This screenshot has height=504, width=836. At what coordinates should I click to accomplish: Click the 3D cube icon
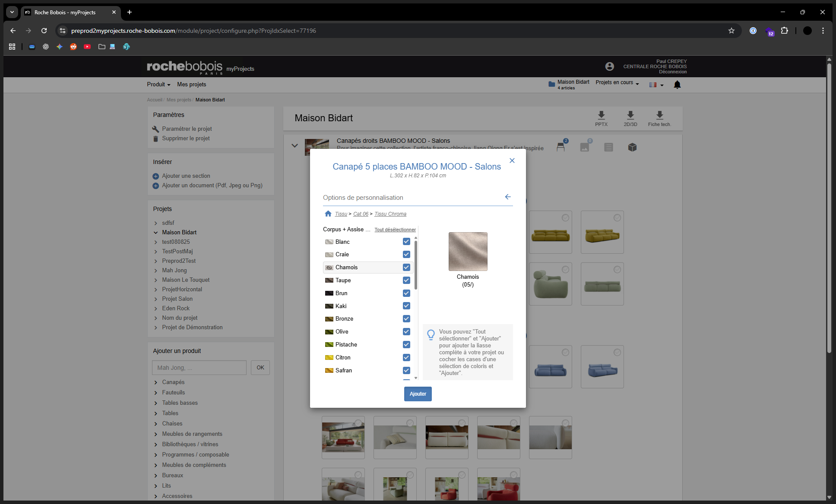(x=632, y=148)
